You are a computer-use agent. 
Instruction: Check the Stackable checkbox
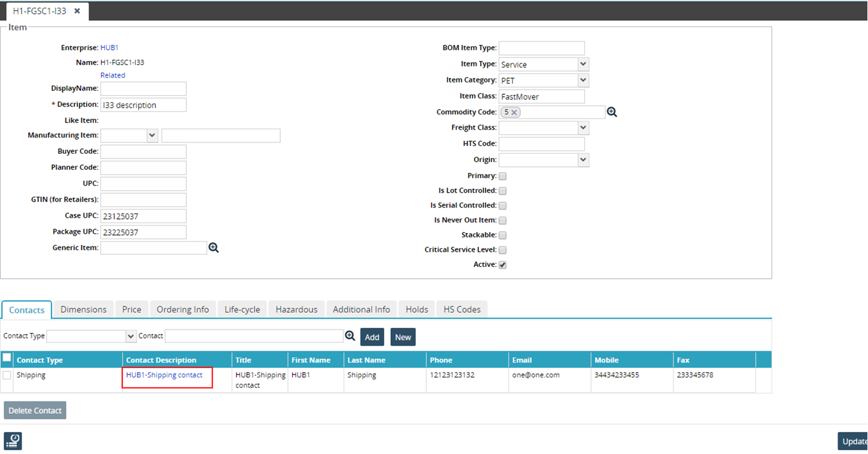pos(503,235)
